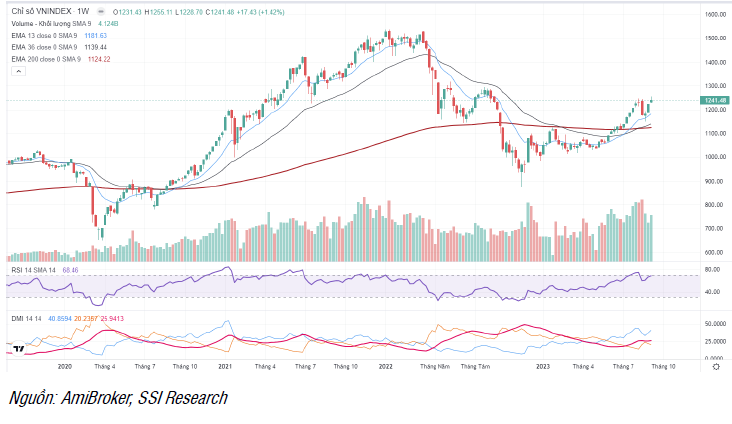Image resolution: width=732 pixels, height=424 pixels.
Task: Click the AmiBroker, SSI Research source caption
Action: [118, 398]
